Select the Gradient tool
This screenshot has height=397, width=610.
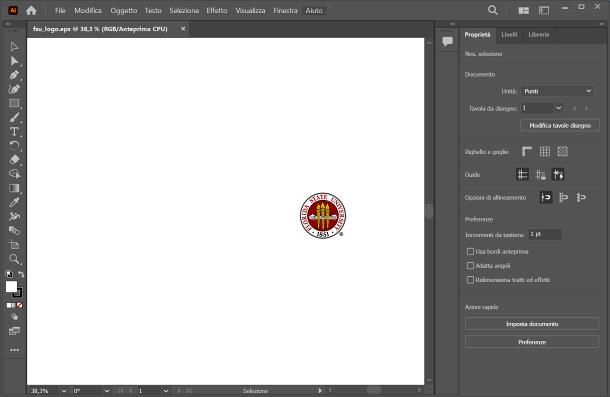coord(14,188)
